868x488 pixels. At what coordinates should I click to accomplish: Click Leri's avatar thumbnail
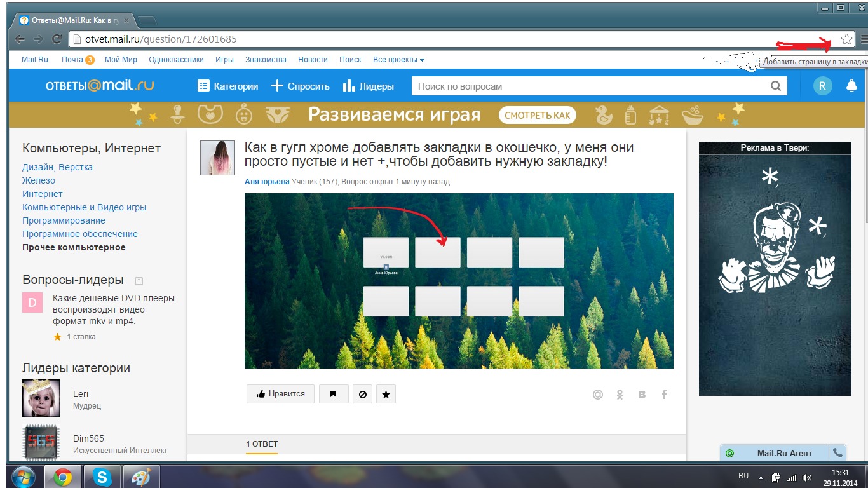click(x=41, y=398)
